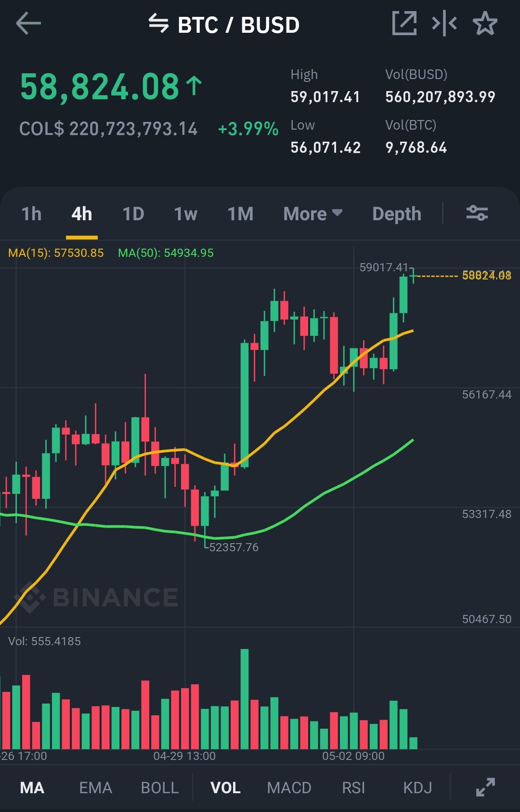This screenshot has width=520, height=812.
Task: Expand chart to fullscreen
Action: [485, 787]
